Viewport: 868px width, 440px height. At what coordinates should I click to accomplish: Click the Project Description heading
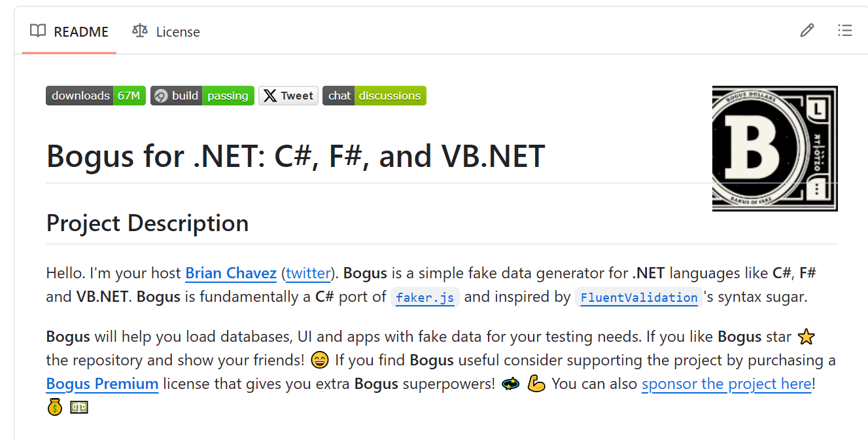pyautogui.click(x=147, y=223)
